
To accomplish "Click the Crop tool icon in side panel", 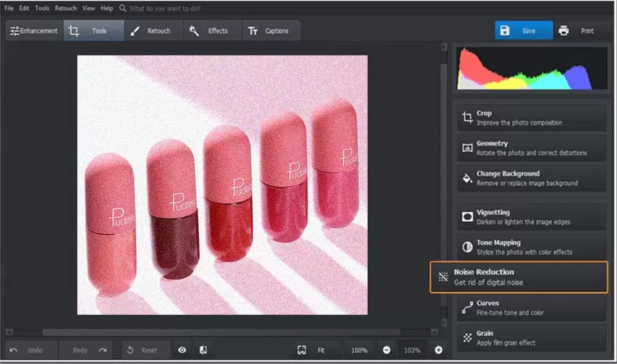I will 467,118.
